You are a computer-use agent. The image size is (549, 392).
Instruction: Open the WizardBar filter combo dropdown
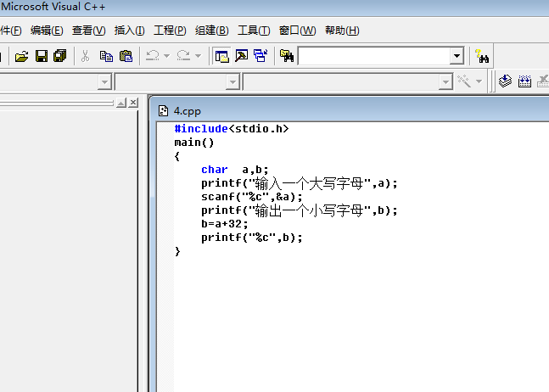coord(232,82)
